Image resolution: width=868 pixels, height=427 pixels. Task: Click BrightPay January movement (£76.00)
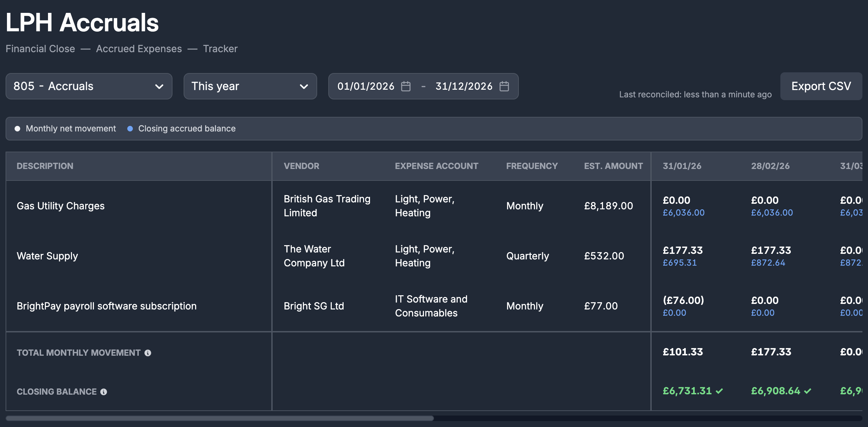coord(683,300)
